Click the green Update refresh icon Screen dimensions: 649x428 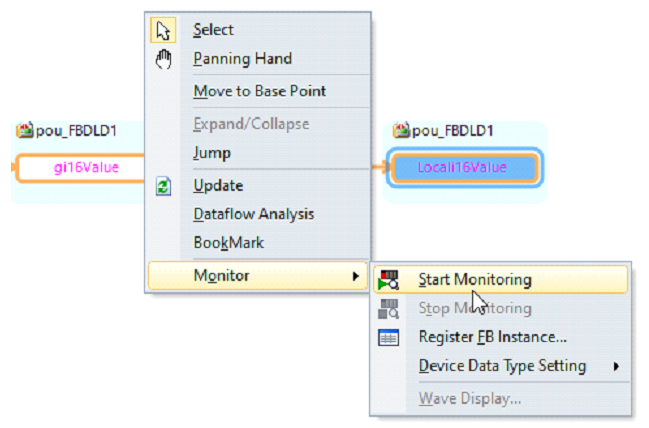pos(163,186)
